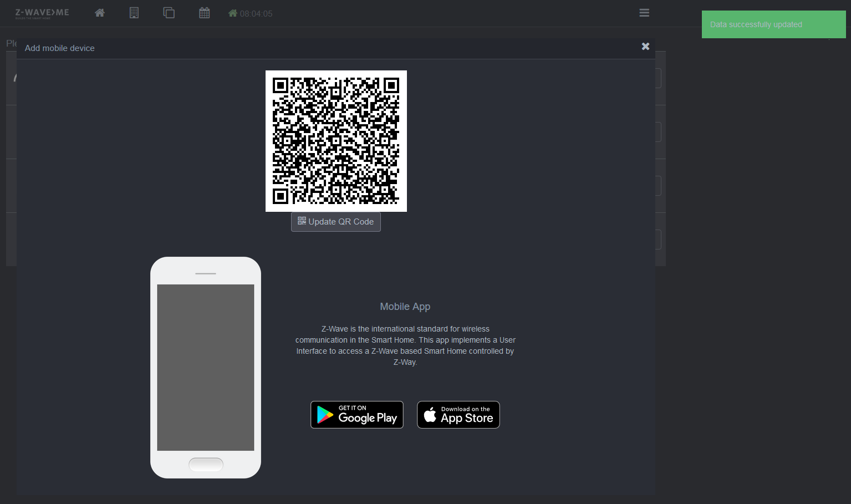
Task: Open the Get it on Google Play badge
Action: (x=357, y=415)
